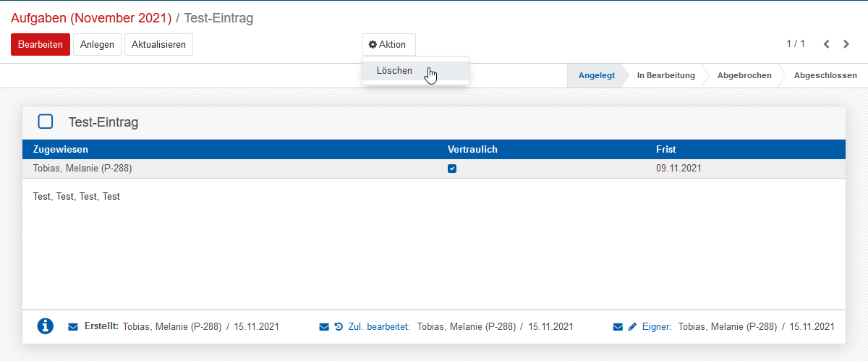Click envelope icon next to Erstellt
868x361 pixels.
click(72, 327)
